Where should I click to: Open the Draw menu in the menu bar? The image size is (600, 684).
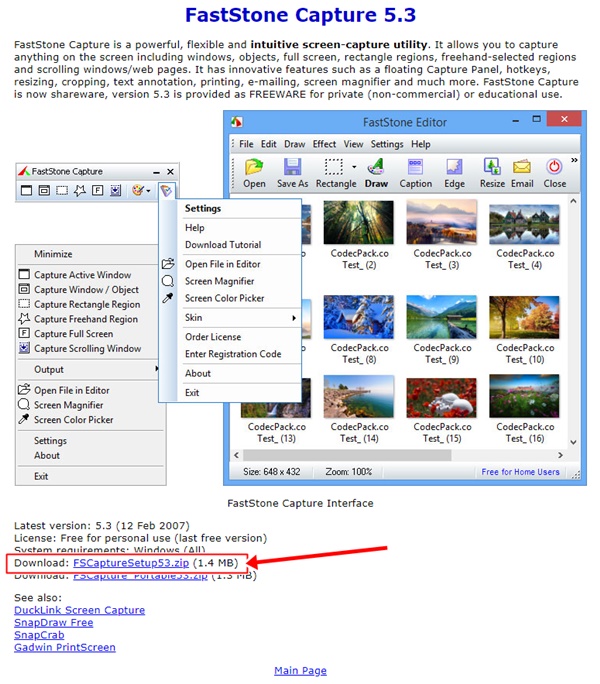point(295,144)
